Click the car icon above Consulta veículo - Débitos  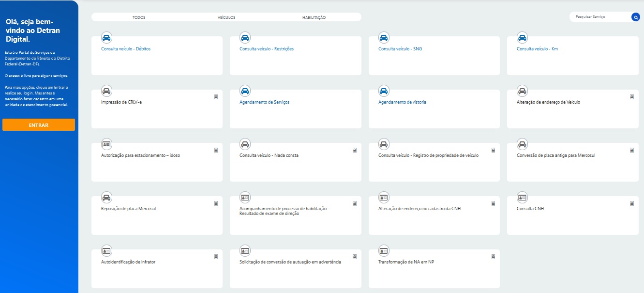[106, 38]
